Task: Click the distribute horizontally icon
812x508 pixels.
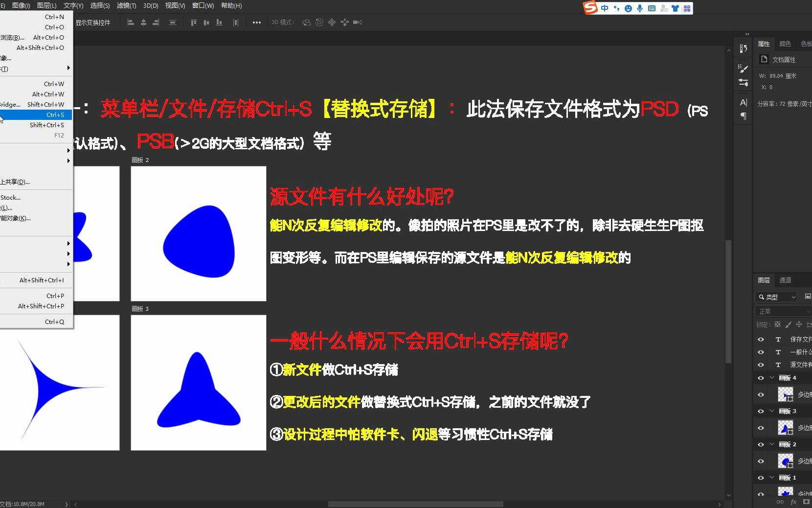Action: (x=236, y=23)
